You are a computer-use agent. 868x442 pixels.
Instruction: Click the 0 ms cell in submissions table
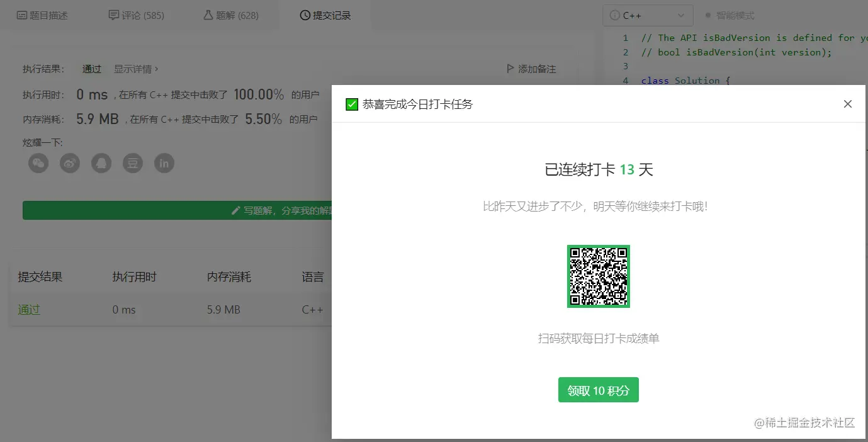[x=124, y=310]
